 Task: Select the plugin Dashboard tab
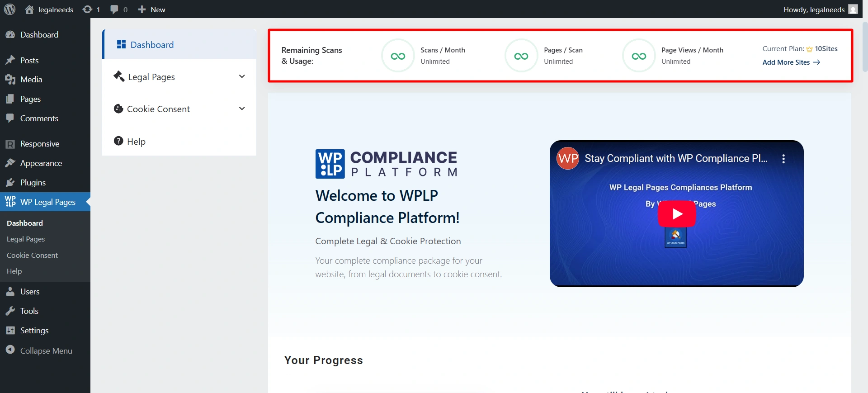[x=152, y=45]
